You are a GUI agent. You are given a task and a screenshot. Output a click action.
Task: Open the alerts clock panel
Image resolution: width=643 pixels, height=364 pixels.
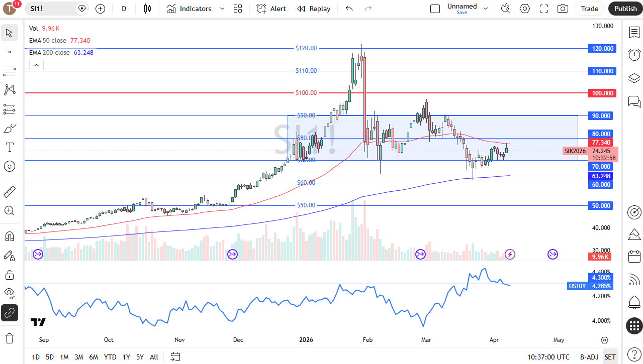pyautogui.click(x=634, y=55)
